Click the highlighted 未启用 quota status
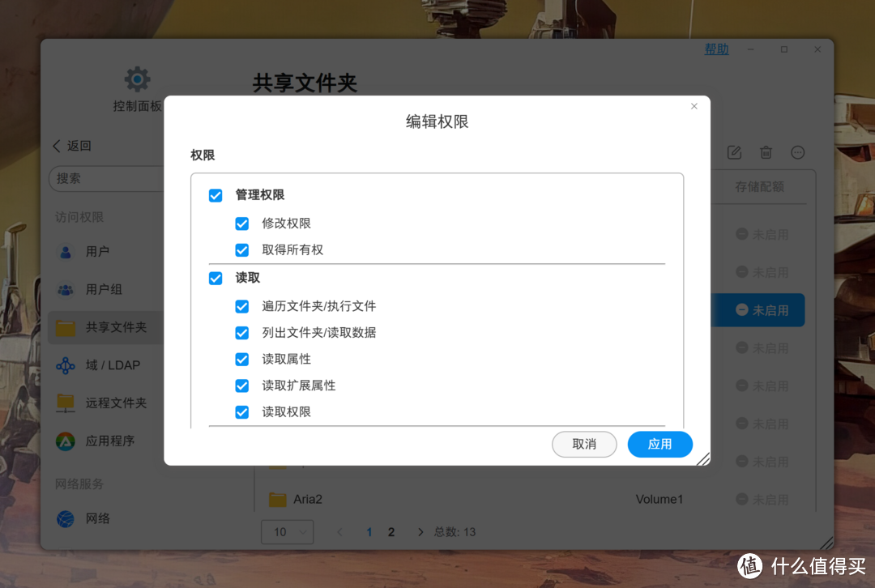The height and width of the screenshot is (588, 875). pos(762,310)
